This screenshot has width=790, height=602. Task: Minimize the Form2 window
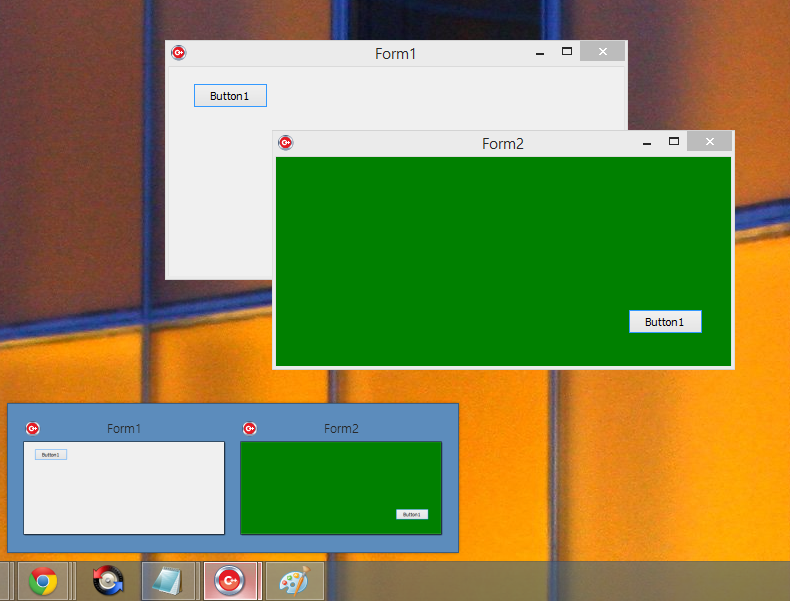point(647,144)
